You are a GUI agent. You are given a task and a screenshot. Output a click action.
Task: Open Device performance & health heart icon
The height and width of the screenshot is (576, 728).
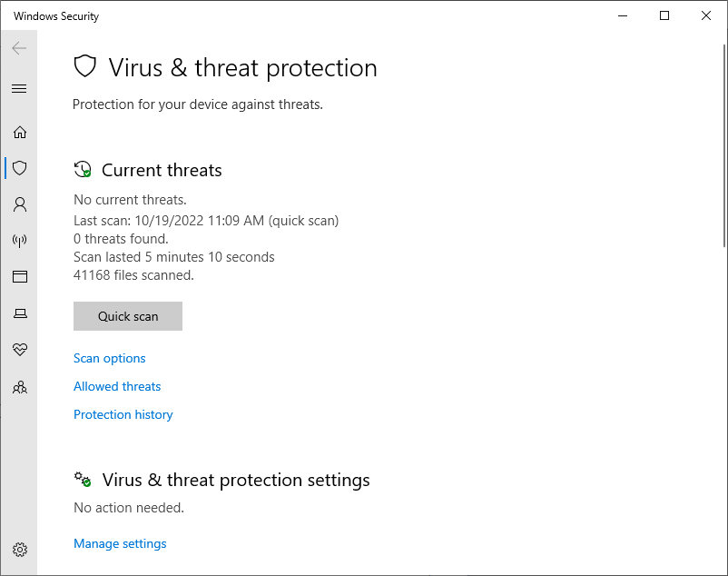19,350
